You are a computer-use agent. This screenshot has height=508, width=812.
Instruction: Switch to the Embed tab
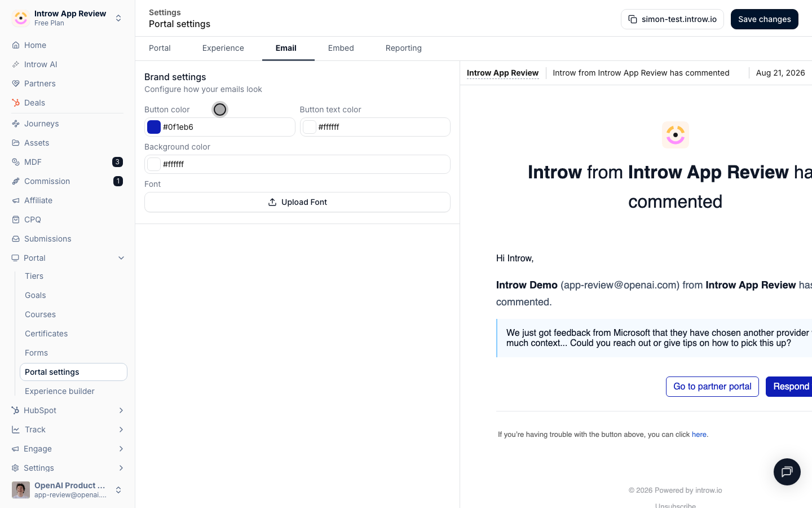click(x=341, y=48)
